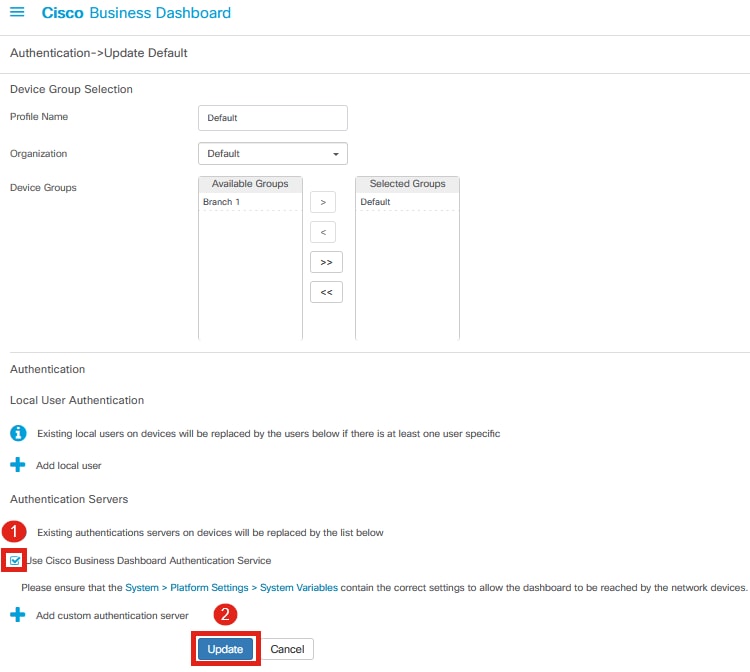Open the hamburger navigation menu
This screenshot has height=672, width=750.
click(17, 12)
